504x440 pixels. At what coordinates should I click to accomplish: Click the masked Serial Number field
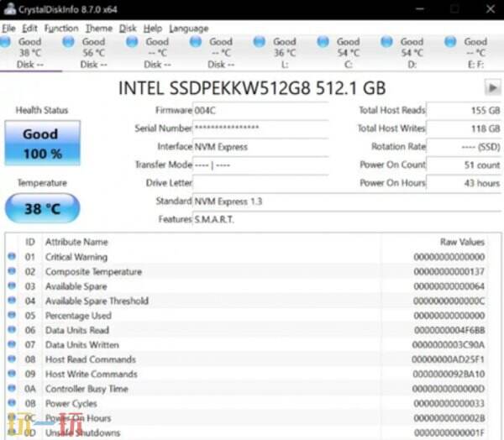pos(260,128)
